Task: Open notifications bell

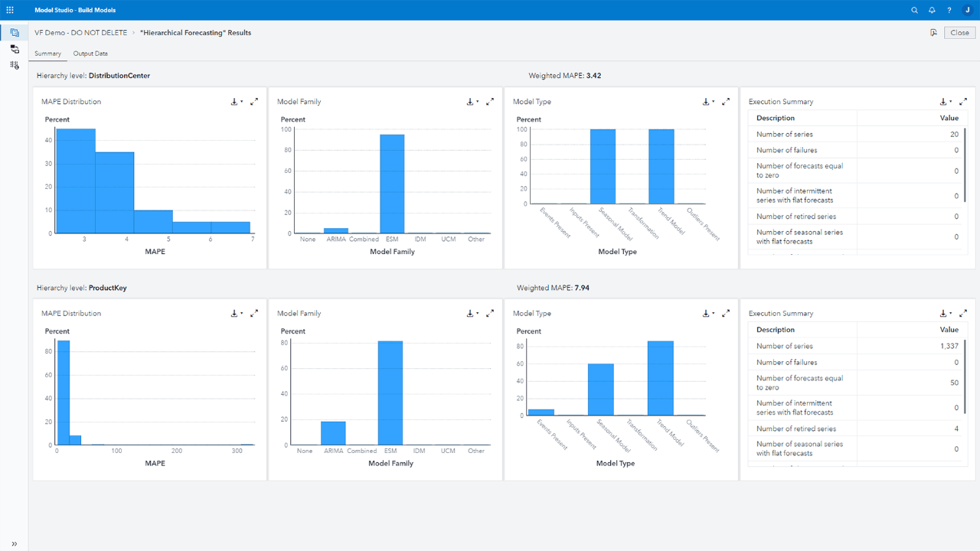Action: point(931,10)
